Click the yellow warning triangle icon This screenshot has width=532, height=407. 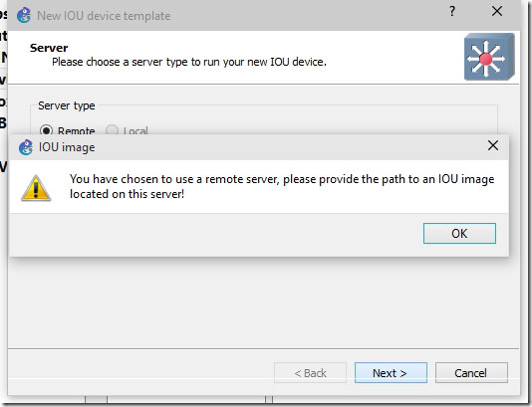(36, 188)
